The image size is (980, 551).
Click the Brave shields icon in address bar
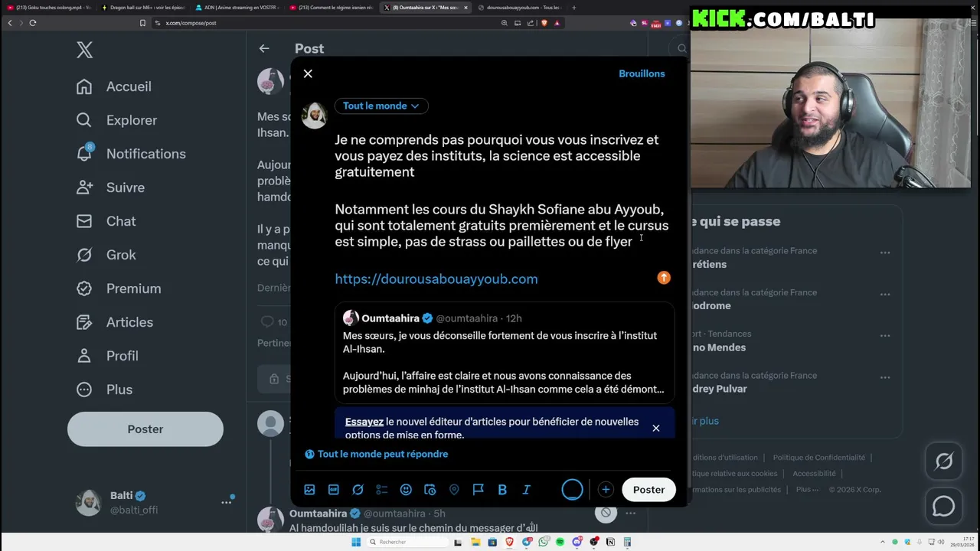coord(544,23)
